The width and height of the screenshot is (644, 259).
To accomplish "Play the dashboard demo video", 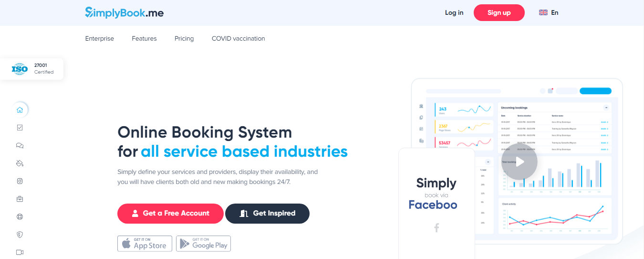I will [x=519, y=162].
